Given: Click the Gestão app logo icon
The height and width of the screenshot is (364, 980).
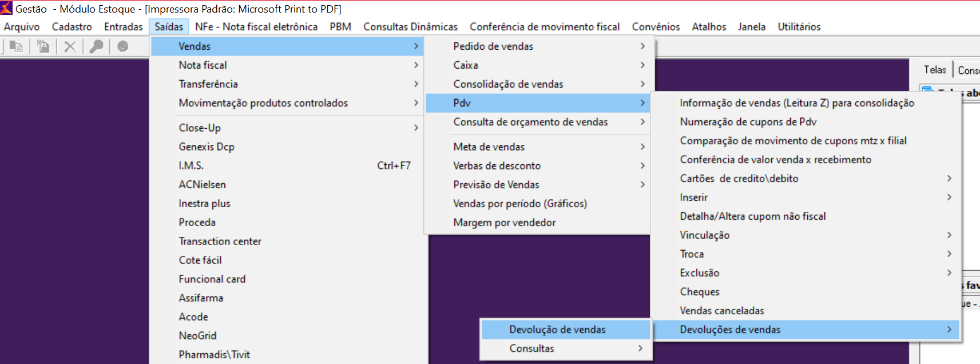Looking at the screenshot, I should pyautogui.click(x=6, y=8).
